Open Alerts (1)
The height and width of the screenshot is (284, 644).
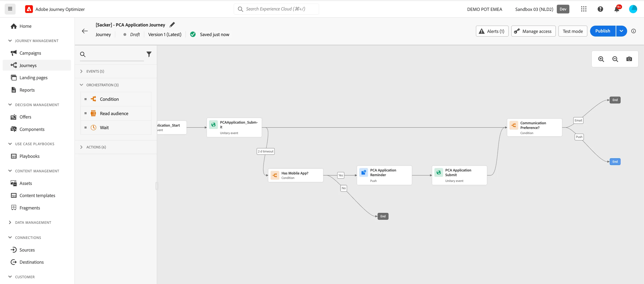(492, 31)
